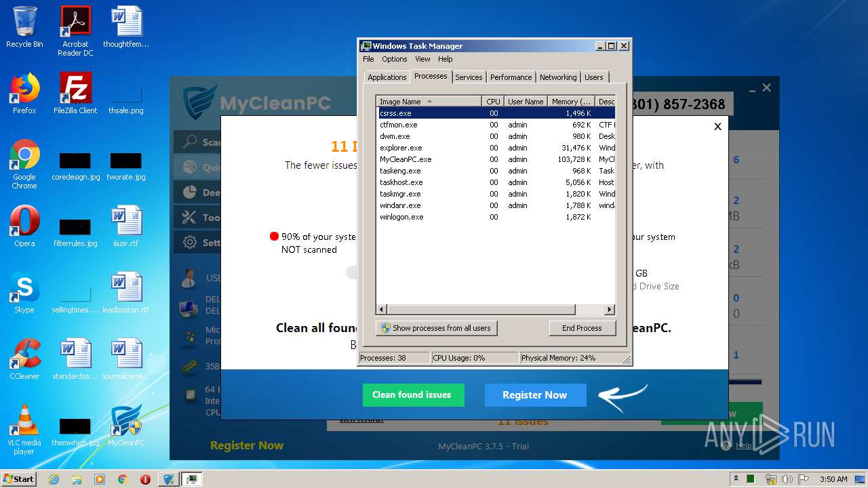Select the sellingtimes… desktop file

coord(75,297)
